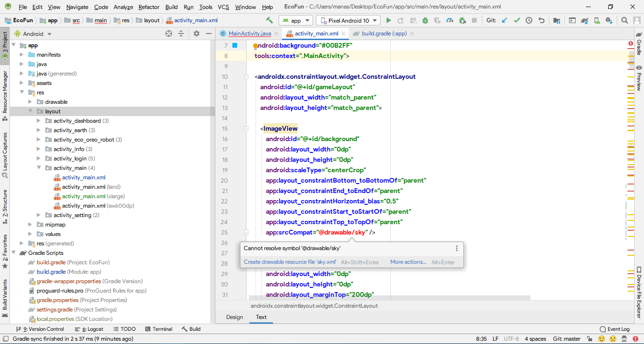Run the app with the green play button
This screenshot has height=344, width=644.
tap(388, 20)
